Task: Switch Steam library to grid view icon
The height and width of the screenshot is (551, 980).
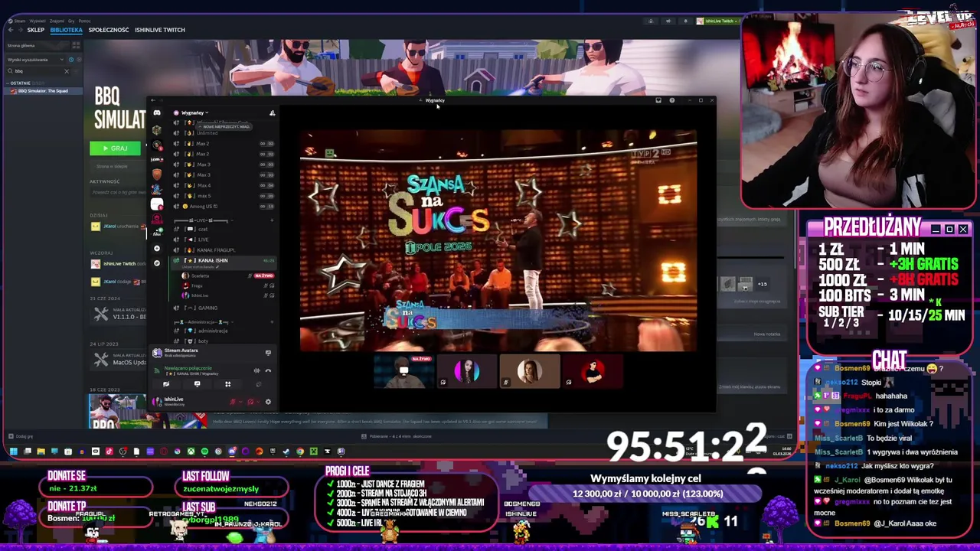Action: coord(76,46)
